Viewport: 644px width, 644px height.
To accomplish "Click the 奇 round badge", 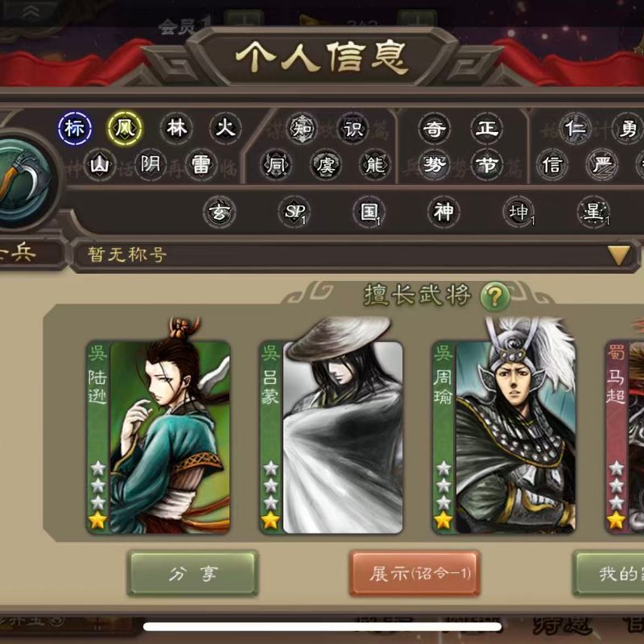I will (434, 129).
